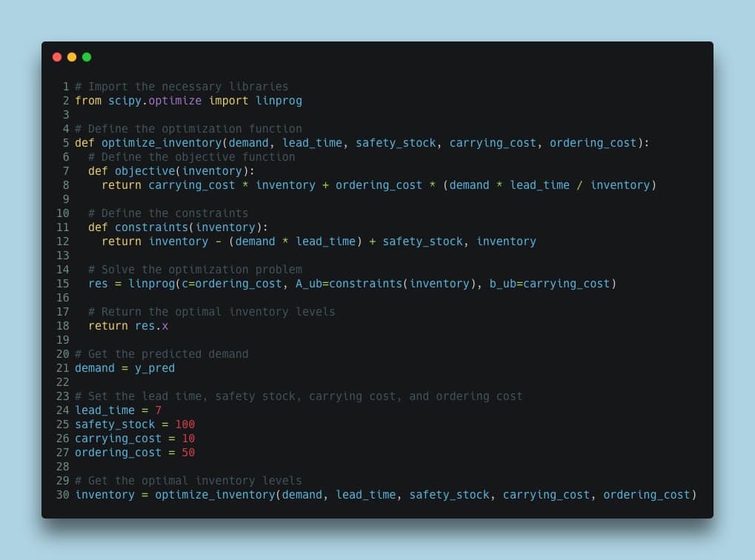Click line number 30 in the gutter
The width and height of the screenshot is (755, 560).
pos(62,495)
